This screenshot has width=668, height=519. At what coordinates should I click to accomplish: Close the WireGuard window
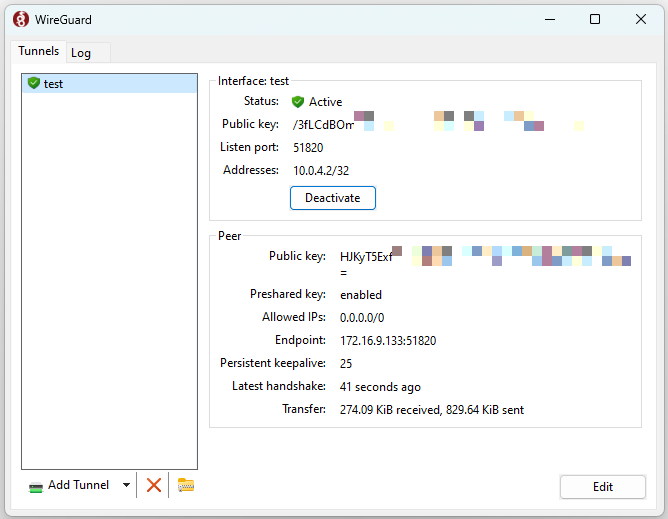point(641,19)
